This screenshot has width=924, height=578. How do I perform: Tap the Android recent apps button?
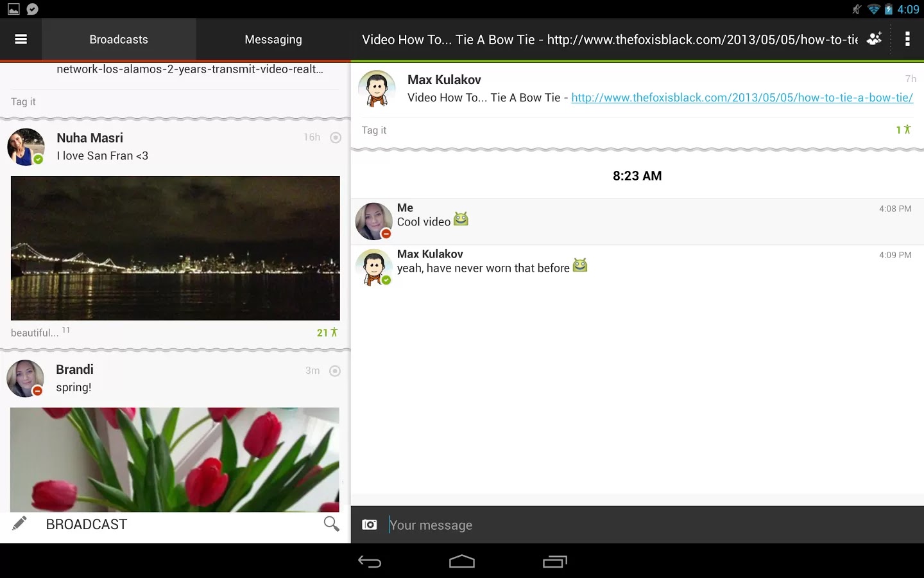coord(555,562)
